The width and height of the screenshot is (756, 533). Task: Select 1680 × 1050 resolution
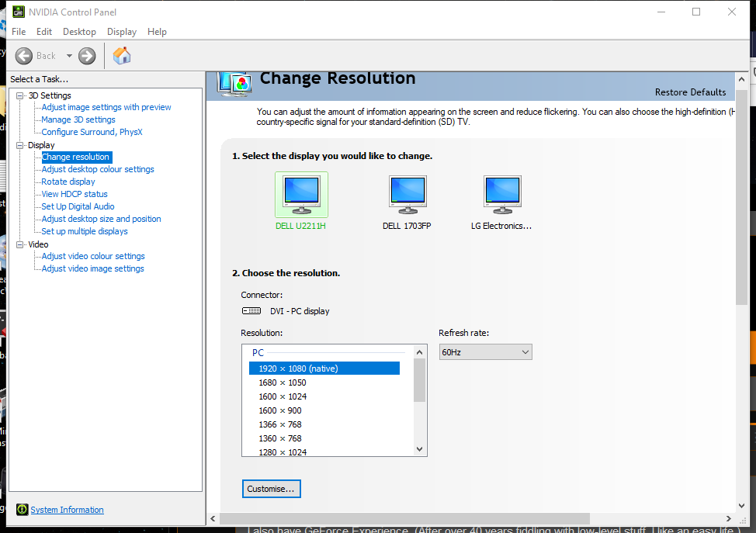tap(283, 382)
